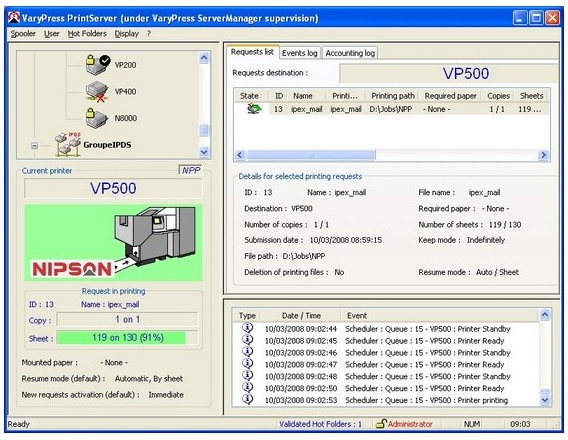Screen dimensions: 568x440
Task: Click the VP500 requests destination field
Action: 448,74
